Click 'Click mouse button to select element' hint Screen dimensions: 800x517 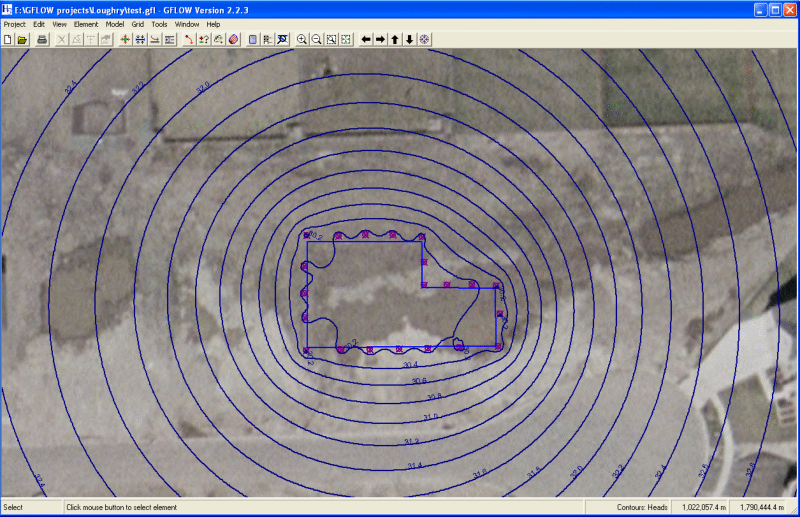click(x=121, y=507)
